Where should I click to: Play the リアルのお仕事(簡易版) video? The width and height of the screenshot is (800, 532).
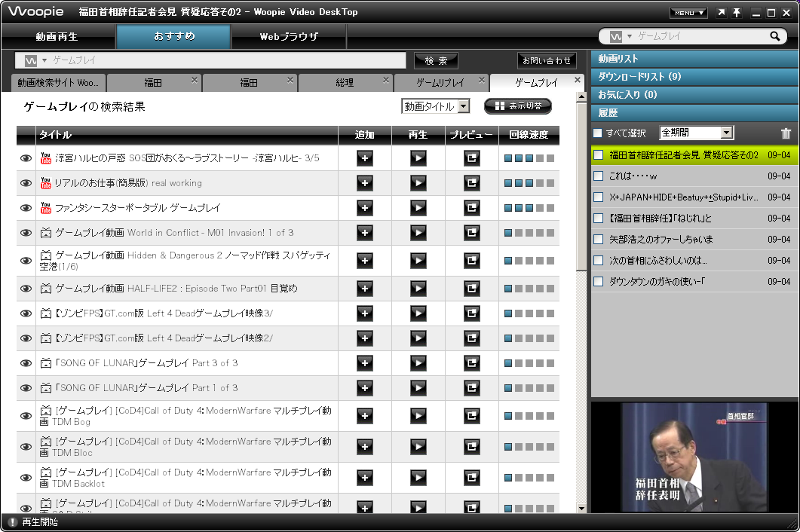tap(418, 183)
